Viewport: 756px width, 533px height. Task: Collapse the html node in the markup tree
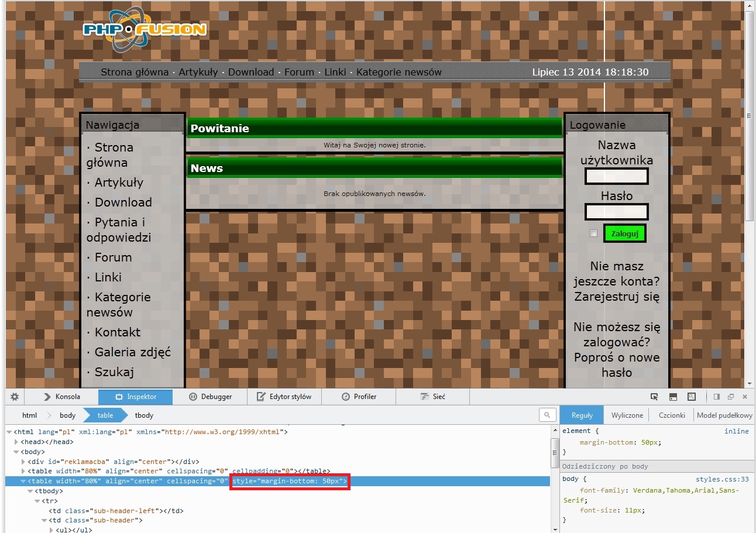(9, 432)
